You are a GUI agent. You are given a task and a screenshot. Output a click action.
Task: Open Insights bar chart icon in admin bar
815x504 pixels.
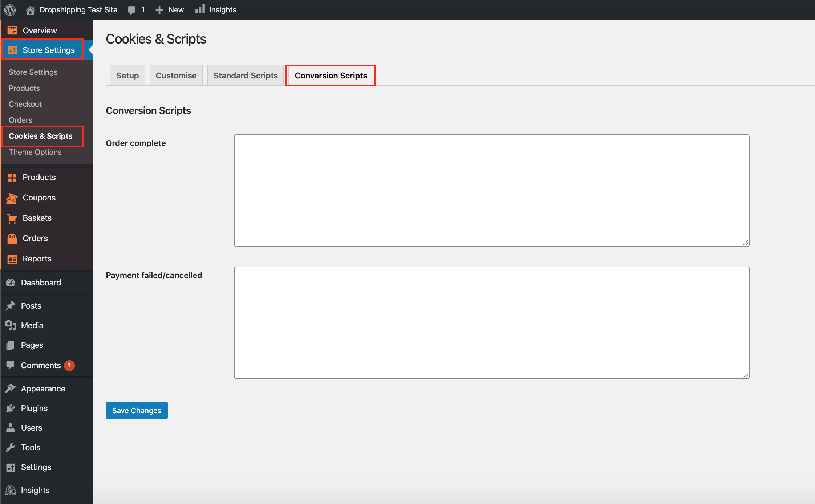(x=200, y=9)
